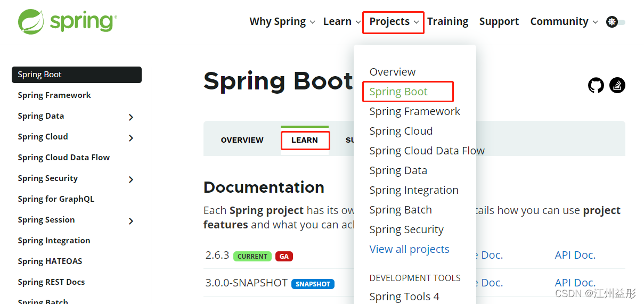
Task: Open the Stack Overflow icon link
Action: pyautogui.click(x=617, y=85)
